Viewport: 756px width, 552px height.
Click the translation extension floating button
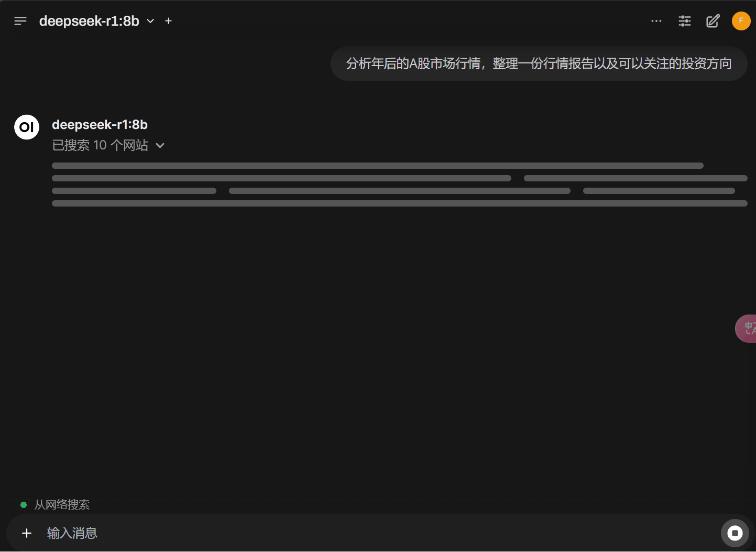click(x=746, y=329)
